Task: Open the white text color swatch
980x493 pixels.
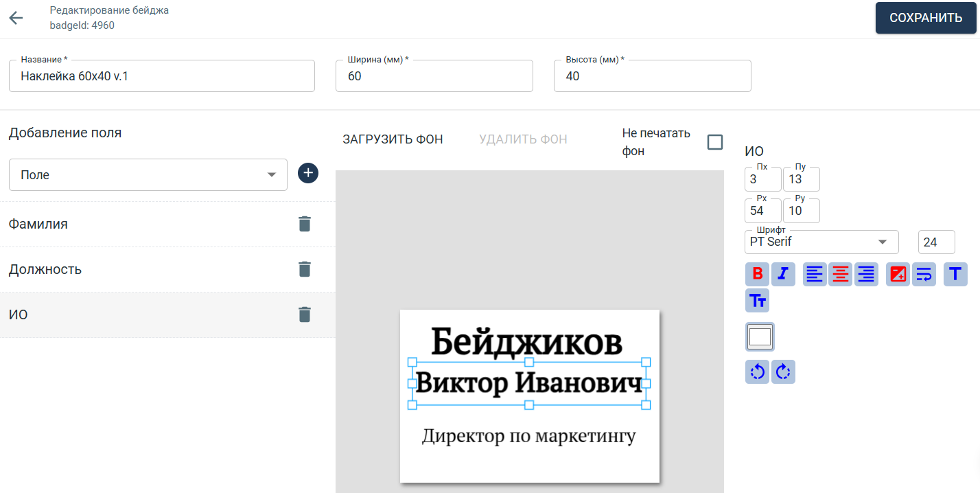Action: (760, 336)
